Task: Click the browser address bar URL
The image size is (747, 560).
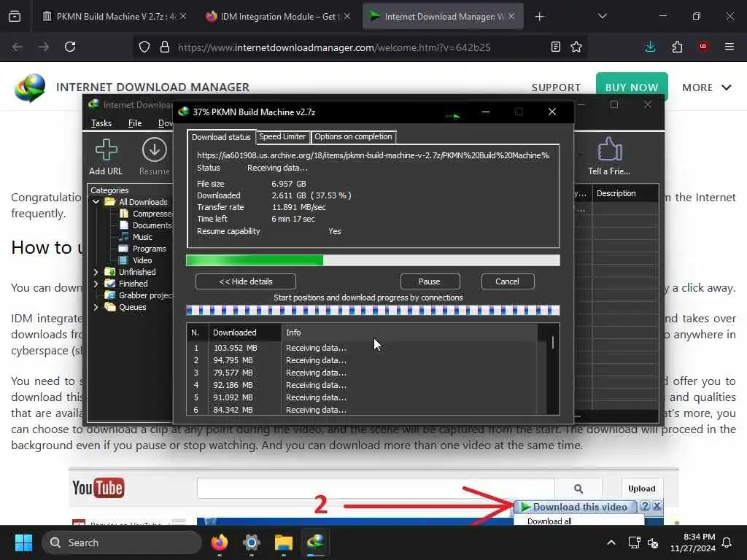Action: tap(334, 47)
